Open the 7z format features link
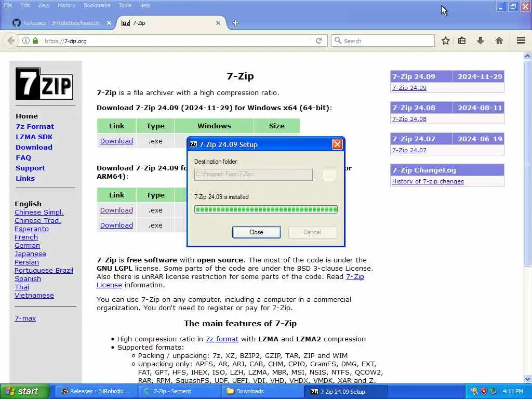 point(222,339)
